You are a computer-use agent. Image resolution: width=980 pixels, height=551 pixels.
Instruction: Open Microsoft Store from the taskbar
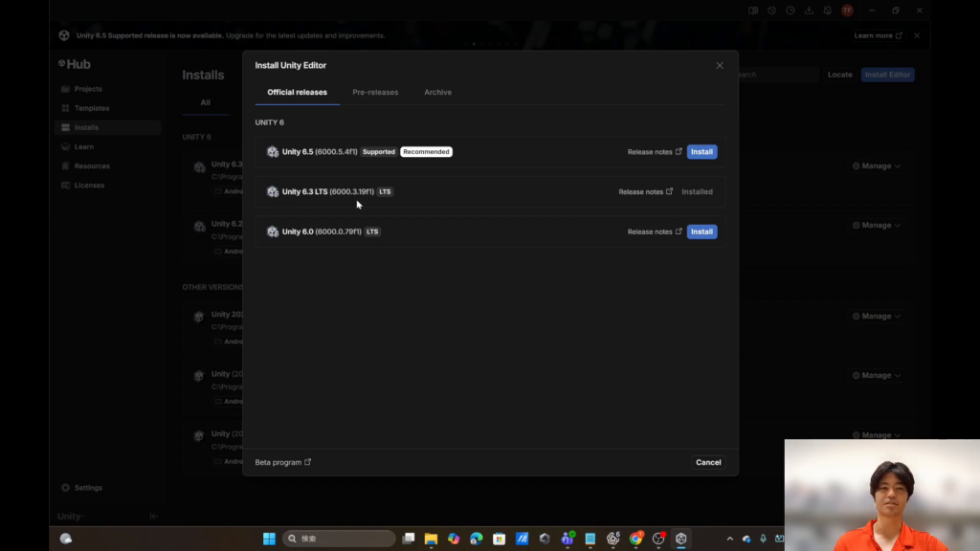click(x=499, y=539)
